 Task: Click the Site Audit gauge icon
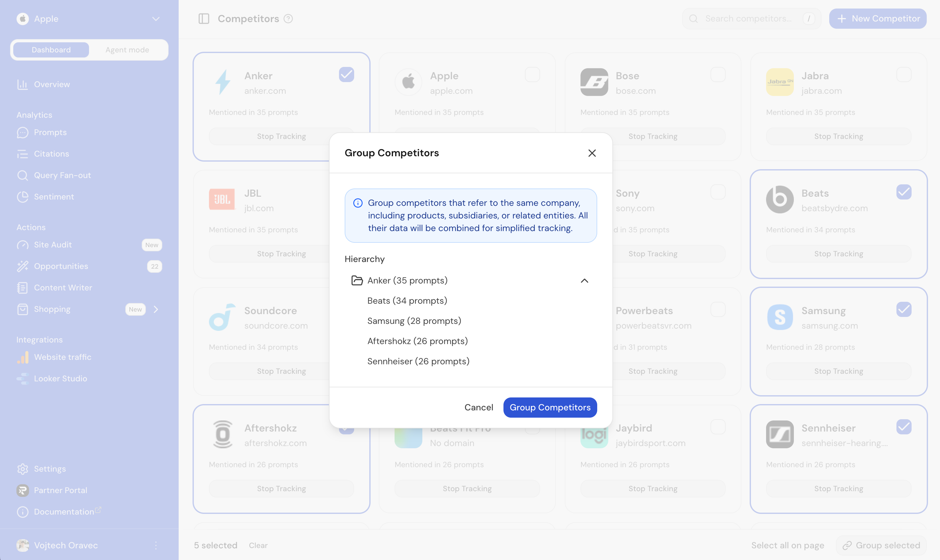point(23,245)
